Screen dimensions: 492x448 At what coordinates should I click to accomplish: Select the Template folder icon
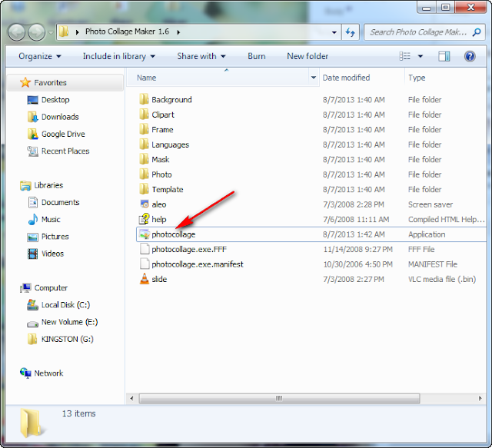[144, 189]
